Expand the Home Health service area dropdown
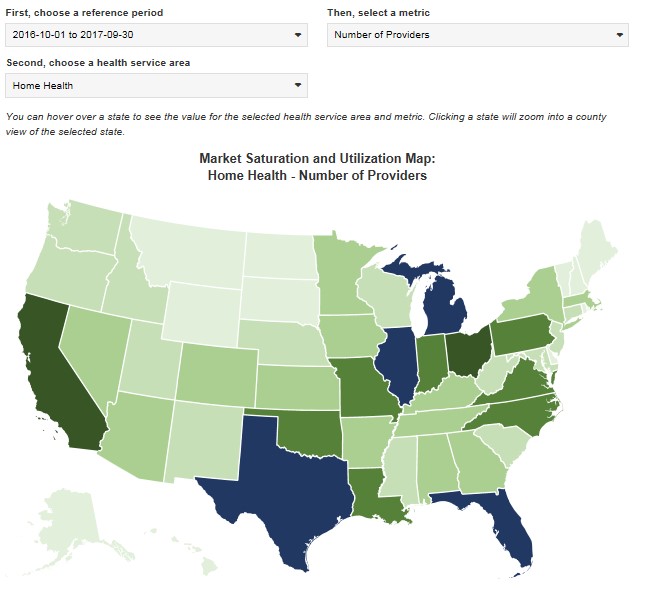The image size is (671, 598). point(155,86)
